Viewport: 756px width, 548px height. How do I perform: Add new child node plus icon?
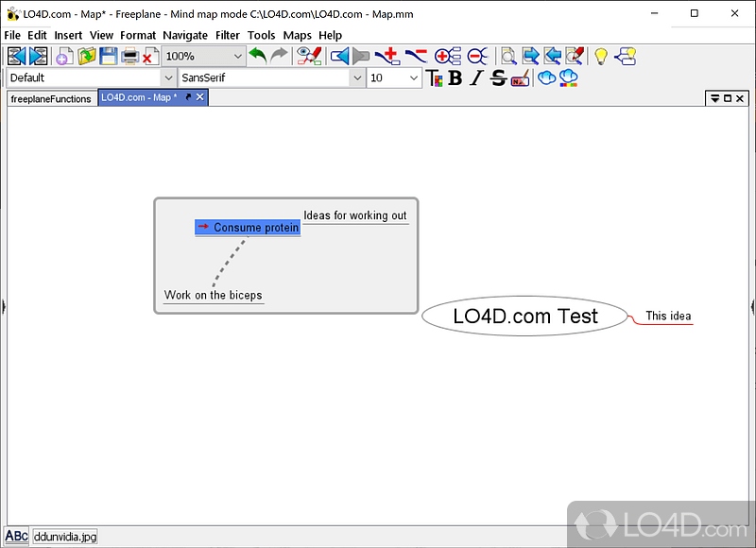tap(387, 56)
